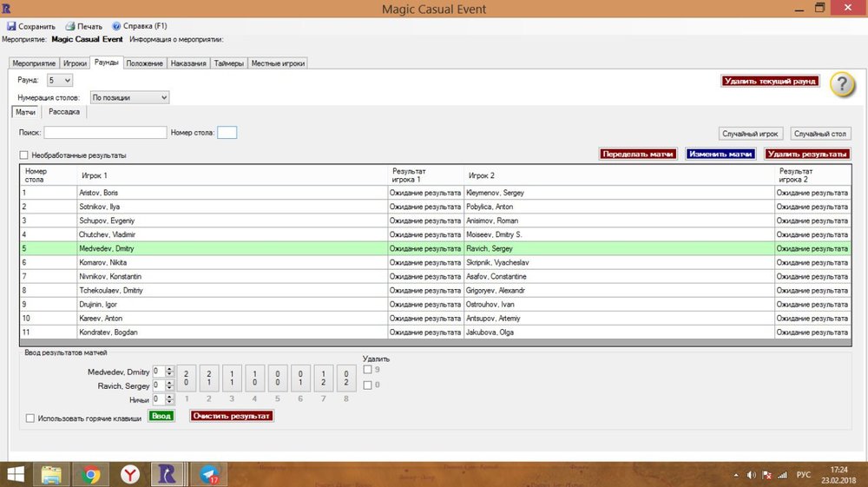Click the red Удалить текущий раунд button
Screen dimensions: 868x487
coord(770,81)
